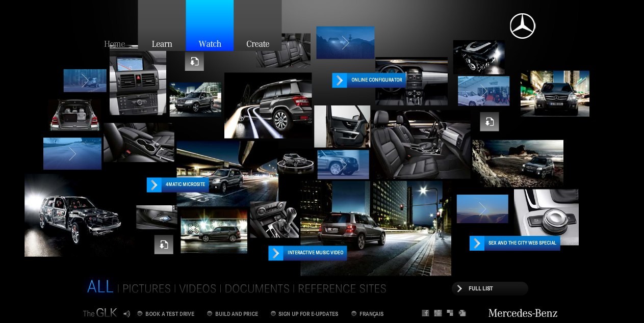Play the blue SUV front close-up video

(343, 165)
